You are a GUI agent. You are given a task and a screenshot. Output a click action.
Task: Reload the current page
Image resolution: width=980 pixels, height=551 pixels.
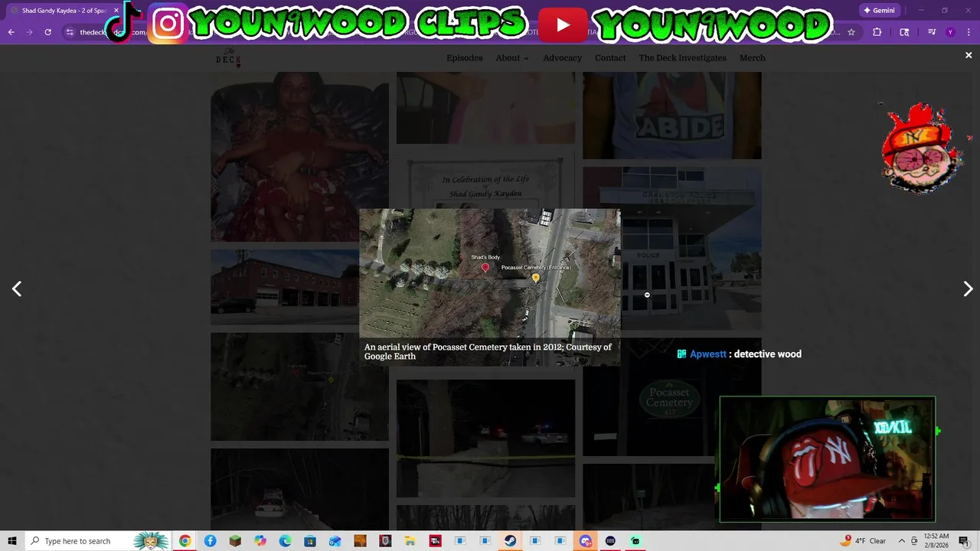pyautogui.click(x=47, y=32)
